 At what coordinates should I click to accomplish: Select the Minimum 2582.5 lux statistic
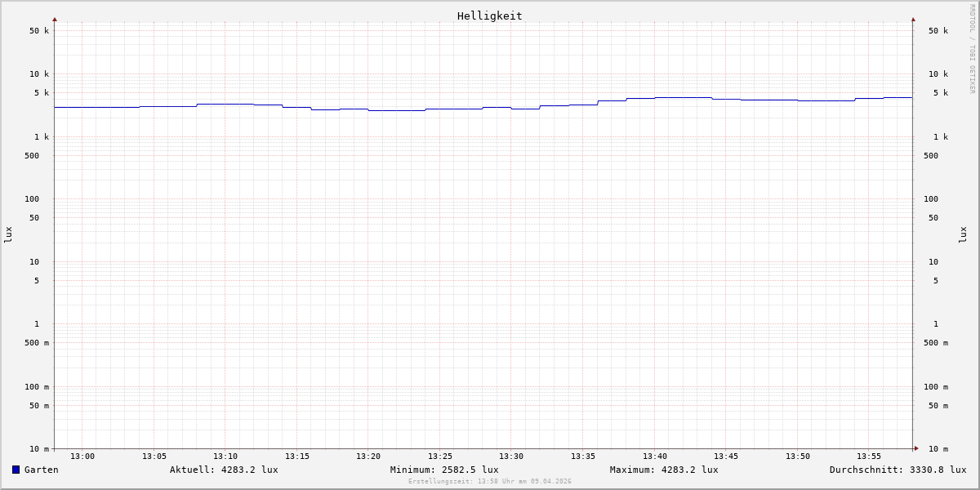(x=443, y=470)
